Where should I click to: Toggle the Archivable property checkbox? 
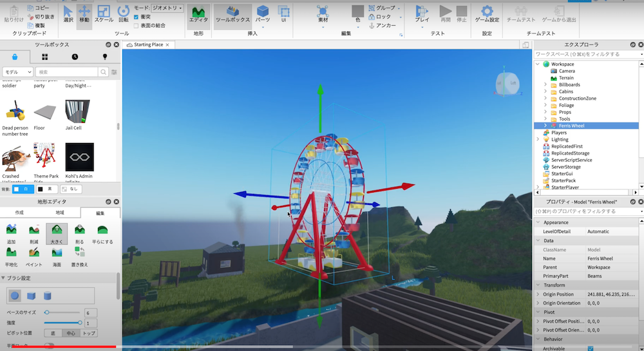coord(591,348)
